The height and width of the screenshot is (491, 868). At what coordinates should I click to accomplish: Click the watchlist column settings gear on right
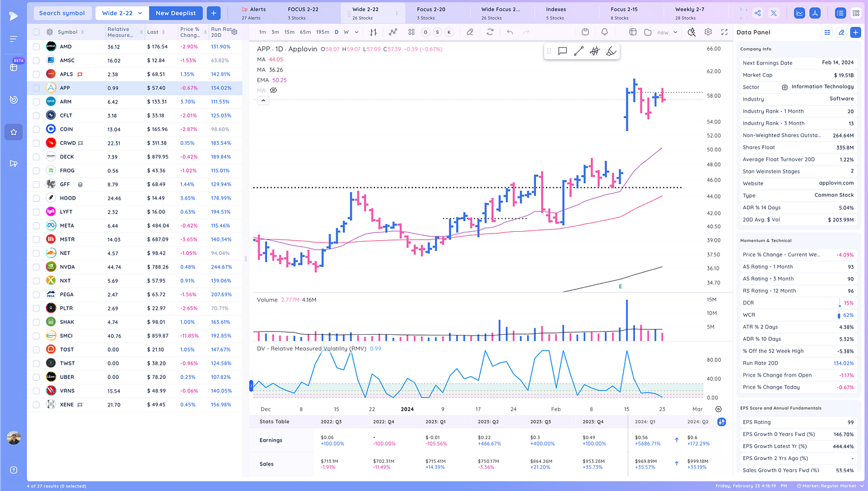(234, 32)
